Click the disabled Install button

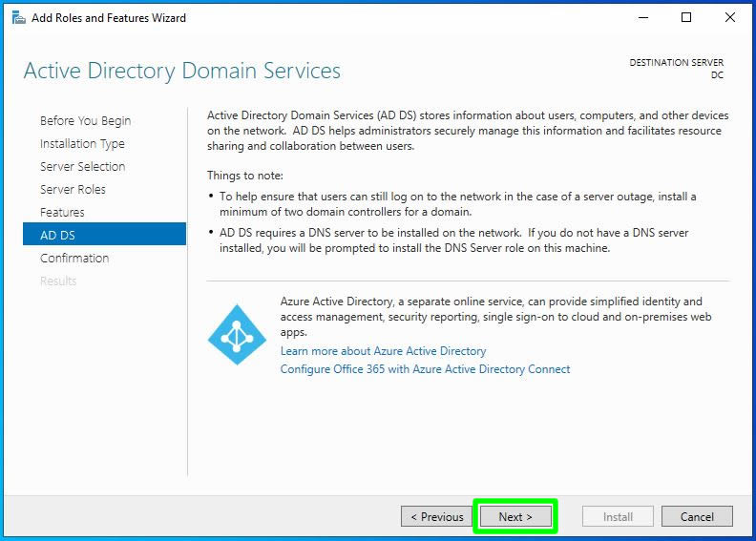pos(618,516)
